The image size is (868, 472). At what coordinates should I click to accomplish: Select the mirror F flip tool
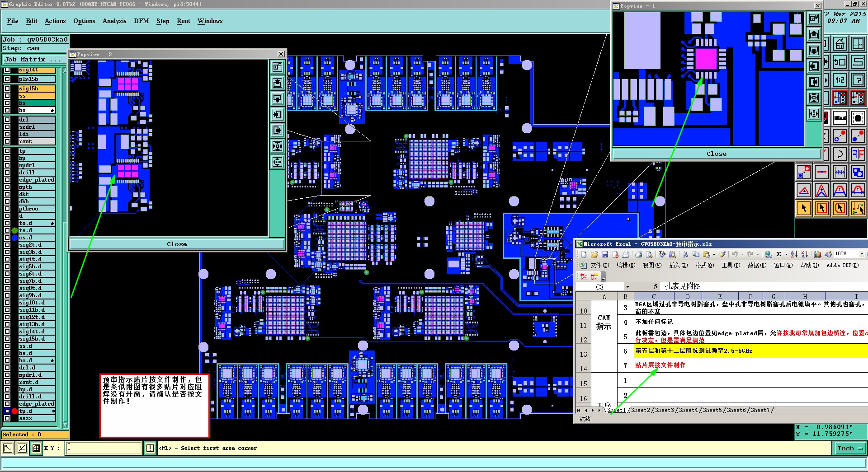point(858,154)
